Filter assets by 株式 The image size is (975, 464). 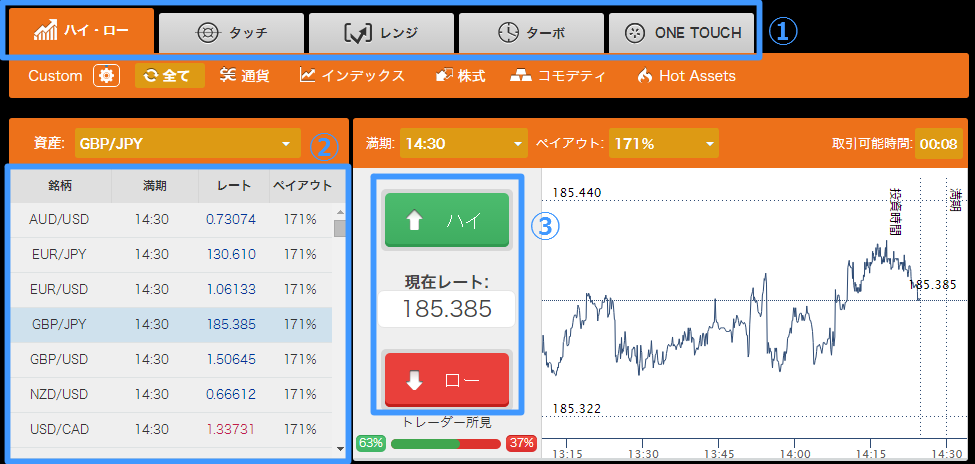coord(461,76)
